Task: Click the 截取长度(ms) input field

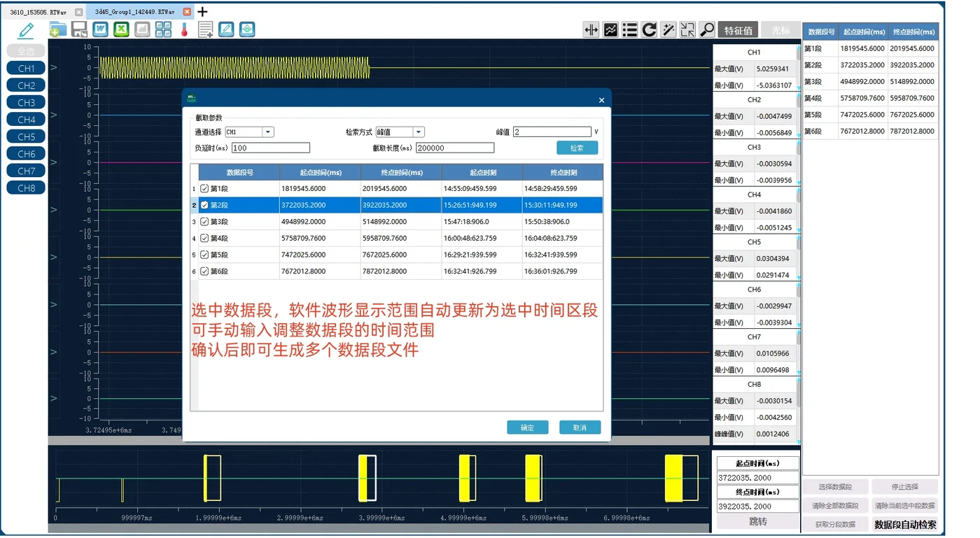Action: point(455,148)
